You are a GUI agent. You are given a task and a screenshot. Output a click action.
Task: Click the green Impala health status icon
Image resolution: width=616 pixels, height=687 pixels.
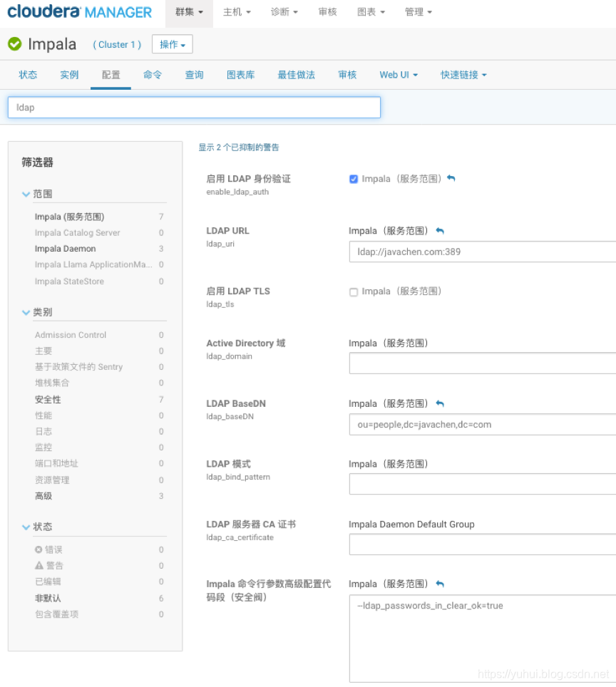[15, 43]
